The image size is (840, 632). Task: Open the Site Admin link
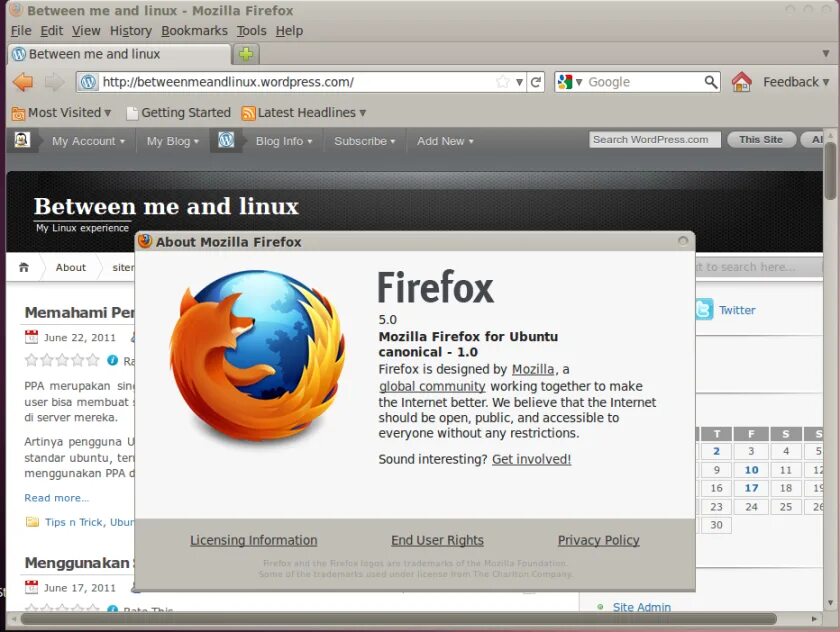pyautogui.click(x=641, y=607)
